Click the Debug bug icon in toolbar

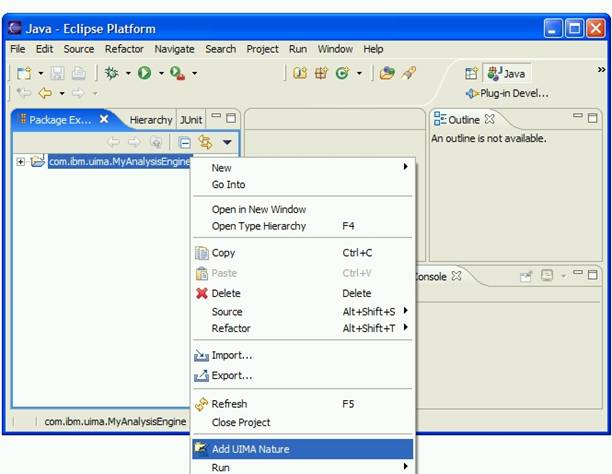[x=111, y=73]
